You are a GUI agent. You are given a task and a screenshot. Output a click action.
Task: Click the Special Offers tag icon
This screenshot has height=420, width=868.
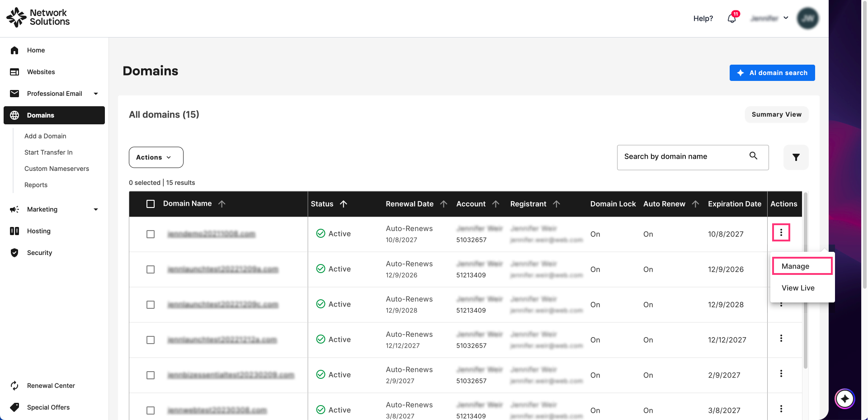click(x=14, y=407)
